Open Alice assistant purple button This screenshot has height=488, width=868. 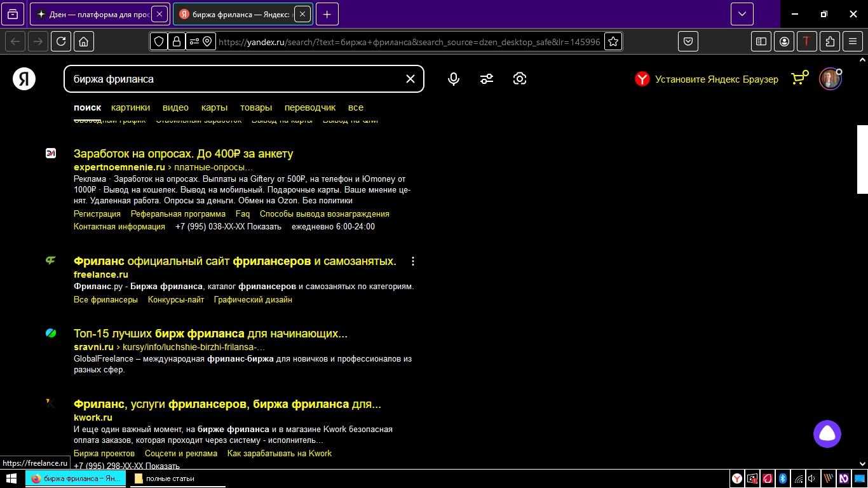pos(827,434)
